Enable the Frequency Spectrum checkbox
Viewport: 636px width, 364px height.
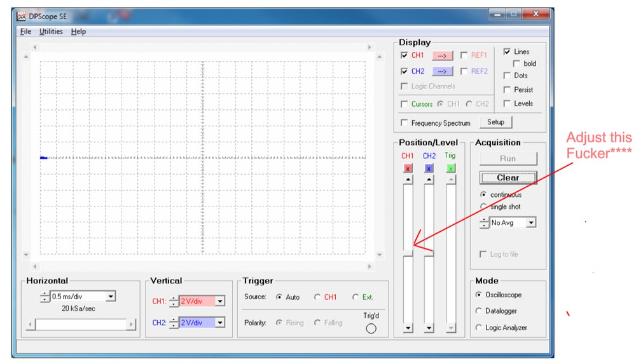(404, 123)
